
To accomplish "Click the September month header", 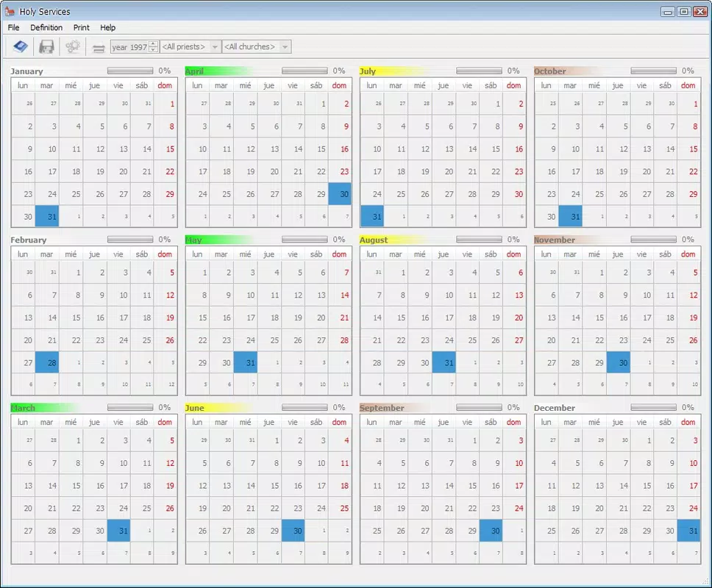I will (x=382, y=408).
